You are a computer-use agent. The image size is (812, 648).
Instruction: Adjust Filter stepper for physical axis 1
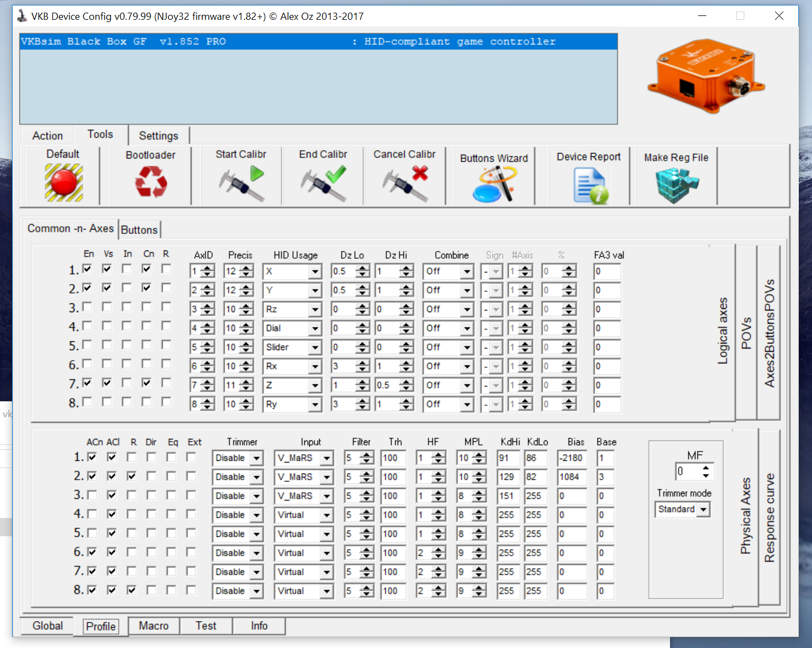point(367,458)
